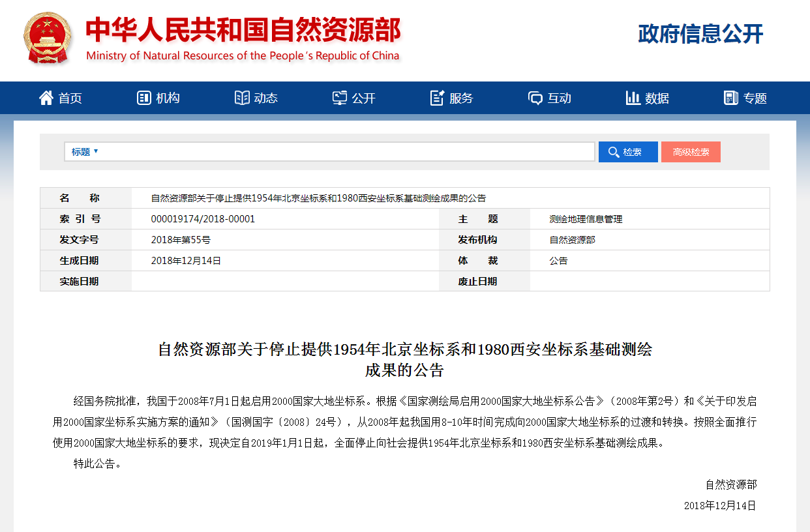Open 高级检索 advanced search
The width and height of the screenshot is (810, 532).
point(691,151)
